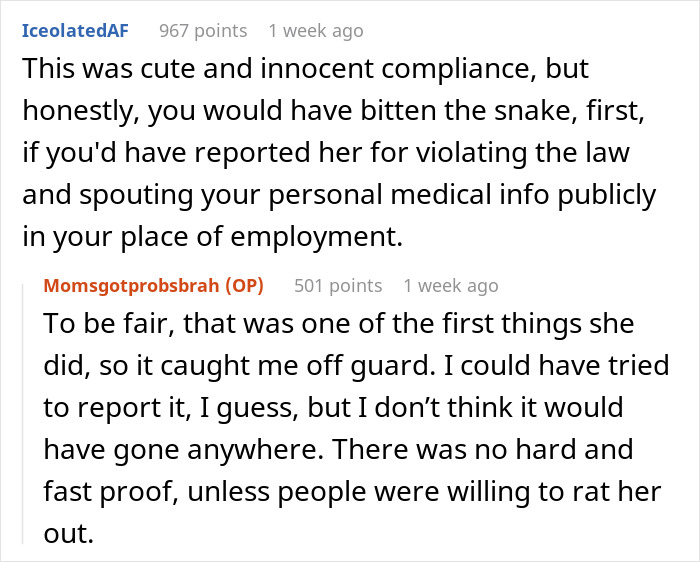This screenshot has width=700, height=562.
Task: Click the line starting 'To be fair'
Action: point(350,326)
